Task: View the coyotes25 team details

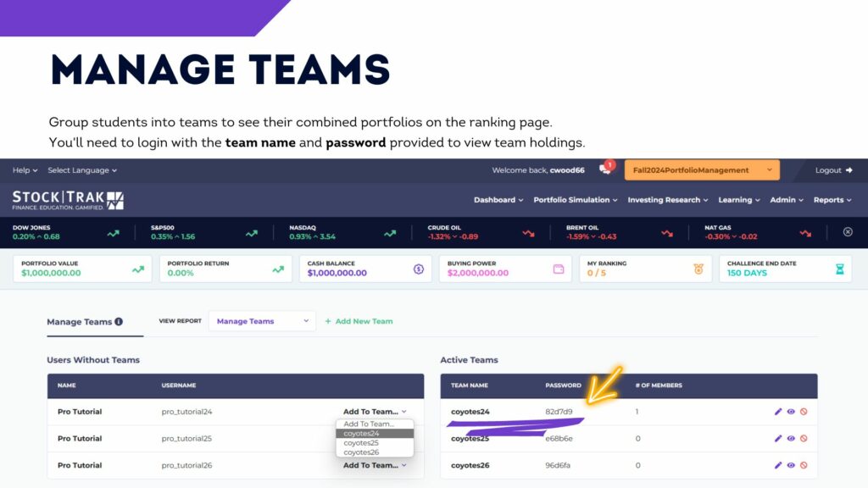Action: point(791,438)
